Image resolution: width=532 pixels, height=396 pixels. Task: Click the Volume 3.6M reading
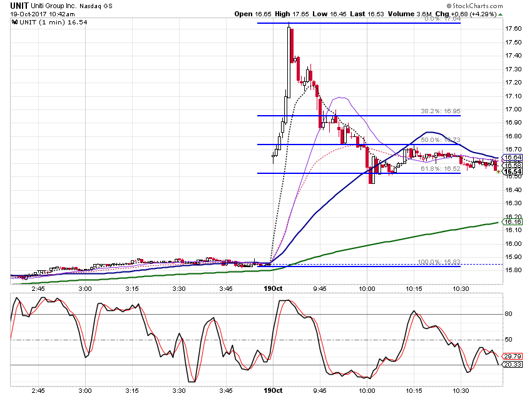(410, 14)
